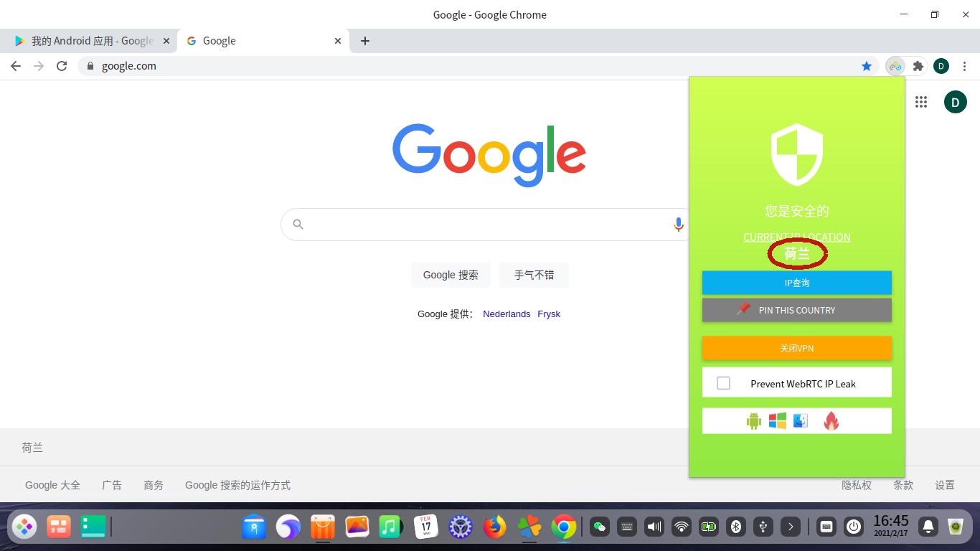This screenshot has width=980, height=551.
Task: Open the 广告 footer link
Action: click(x=112, y=485)
